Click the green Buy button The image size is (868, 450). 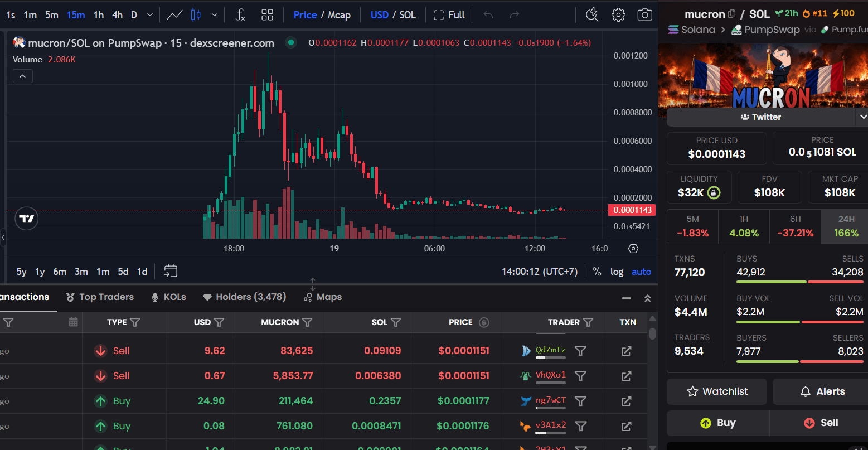click(x=718, y=423)
